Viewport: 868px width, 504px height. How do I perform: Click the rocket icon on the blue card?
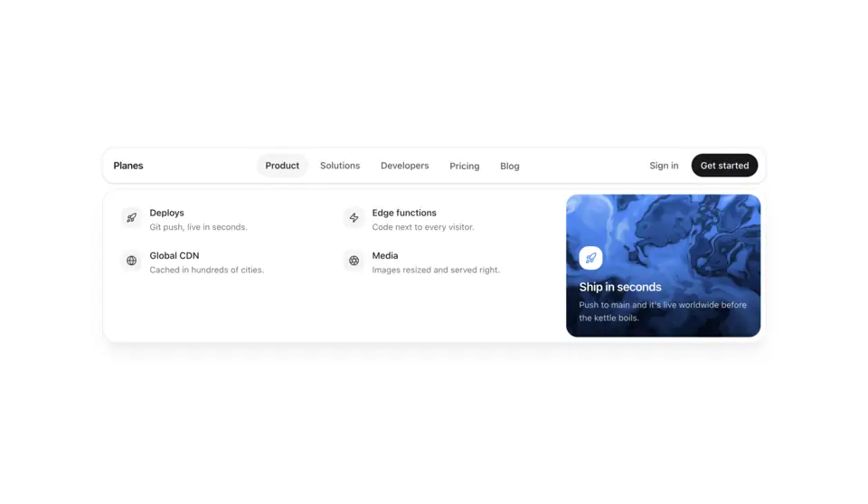click(590, 258)
